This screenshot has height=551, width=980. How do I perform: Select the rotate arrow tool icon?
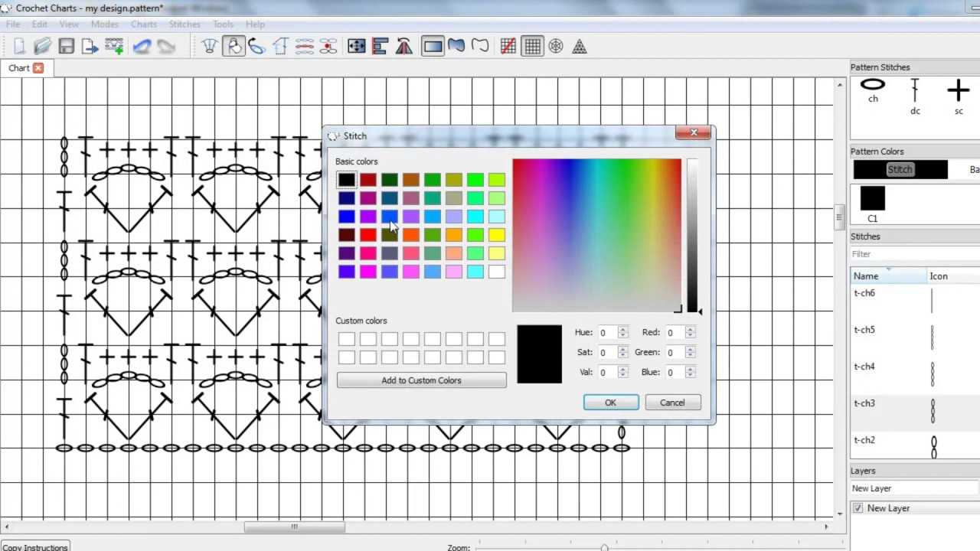pyautogui.click(x=257, y=47)
